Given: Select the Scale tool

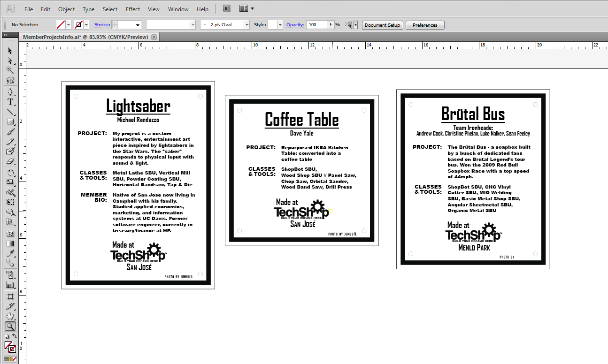Looking at the screenshot, I should pyautogui.click(x=10, y=182).
